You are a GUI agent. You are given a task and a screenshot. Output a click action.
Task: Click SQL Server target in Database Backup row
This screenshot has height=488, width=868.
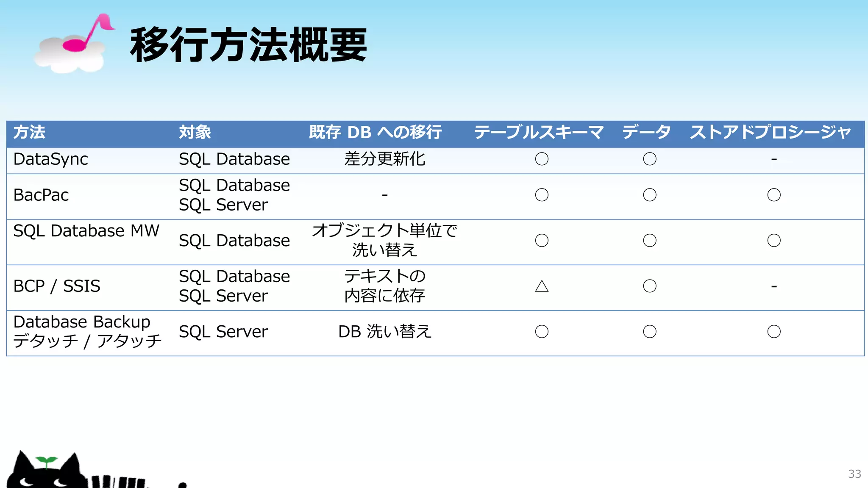(x=223, y=332)
